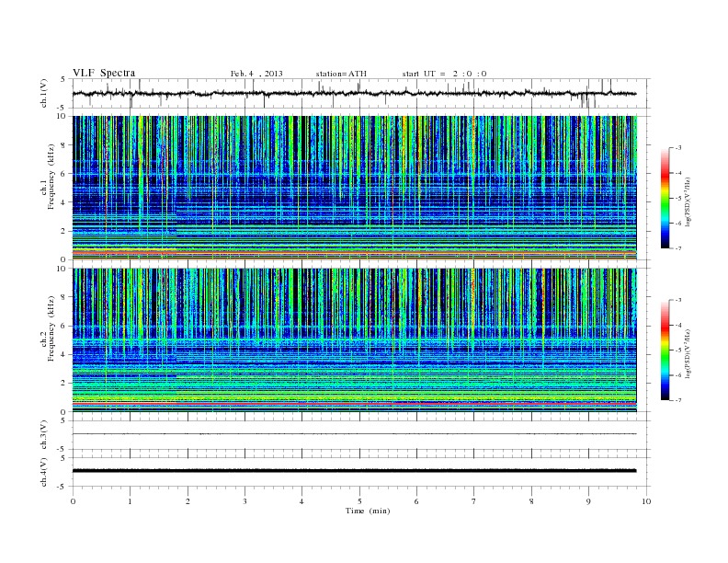Click the "Time (min)" x-axis label

pyautogui.click(x=368, y=511)
